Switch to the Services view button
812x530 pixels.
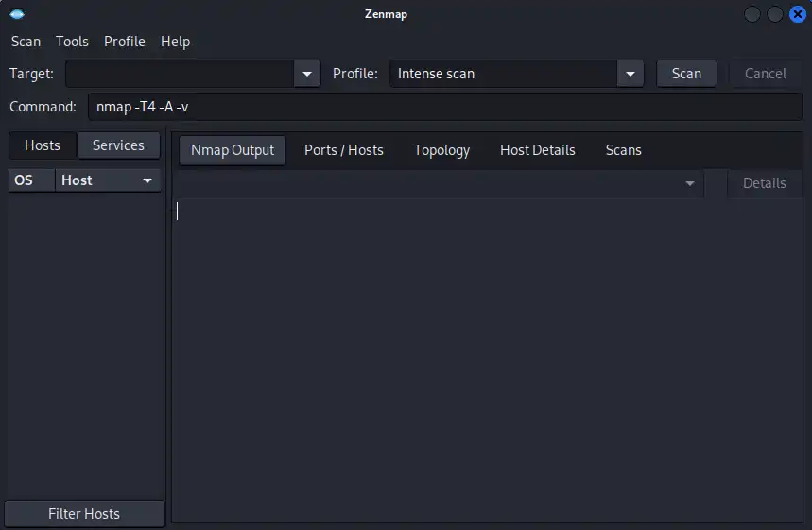[x=118, y=145]
